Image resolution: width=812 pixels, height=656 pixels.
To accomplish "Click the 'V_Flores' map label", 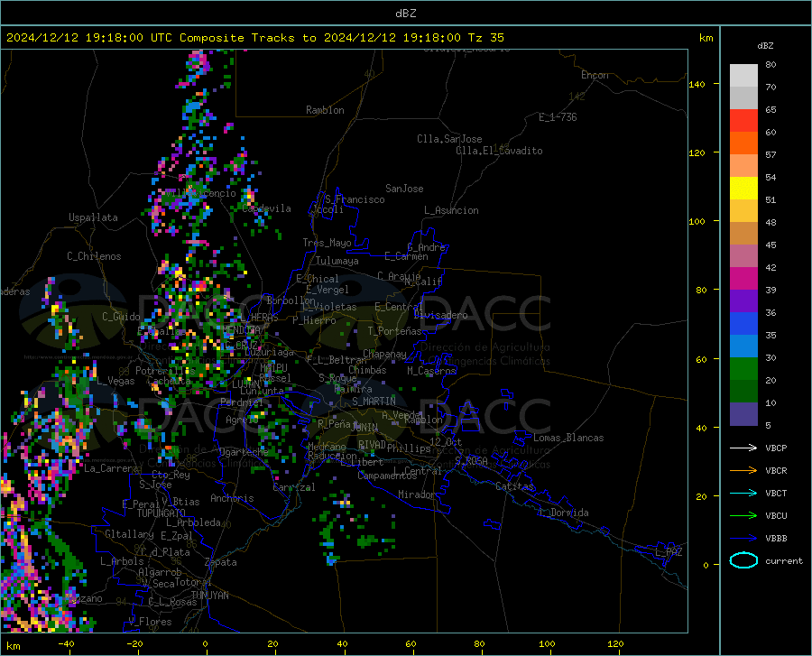I will pos(150,622).
